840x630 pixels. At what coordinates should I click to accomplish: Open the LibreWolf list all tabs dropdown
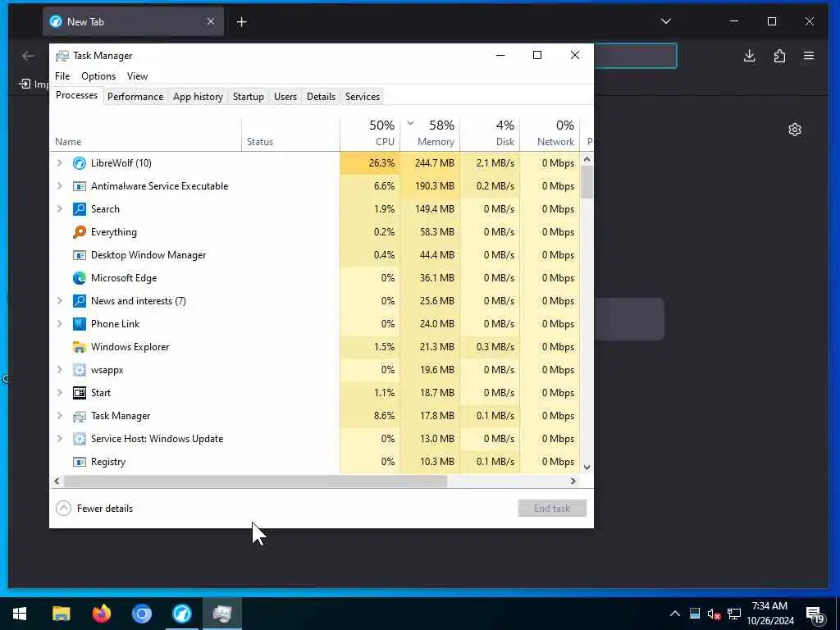click(x=666, y=21)
